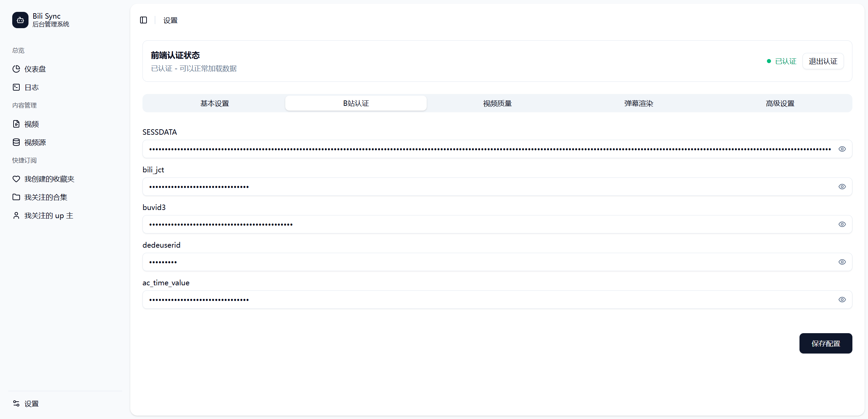Click heart icon for my created favorites
This screenshot has height=419, width=868.
pyautogui.click(x=16, y=179)
